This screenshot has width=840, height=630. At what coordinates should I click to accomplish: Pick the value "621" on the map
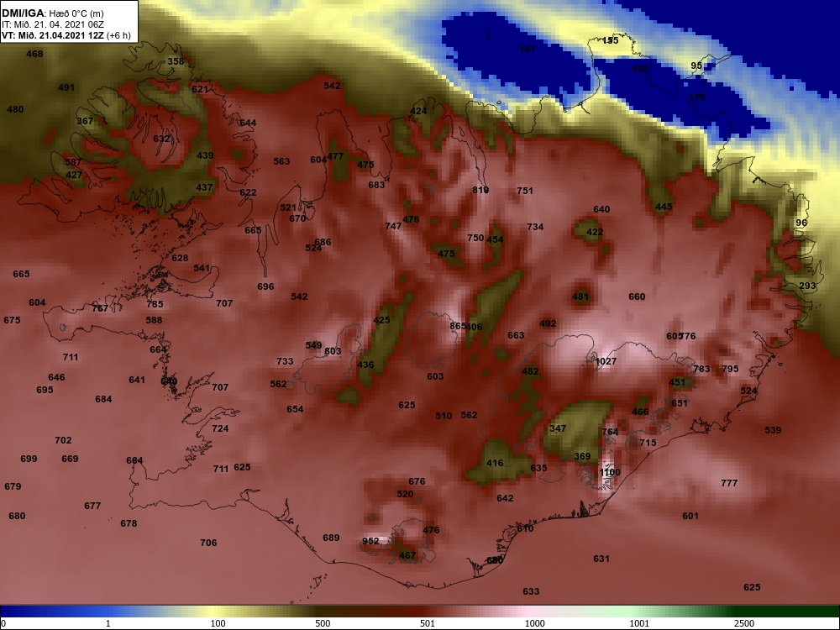pos(200,89)
